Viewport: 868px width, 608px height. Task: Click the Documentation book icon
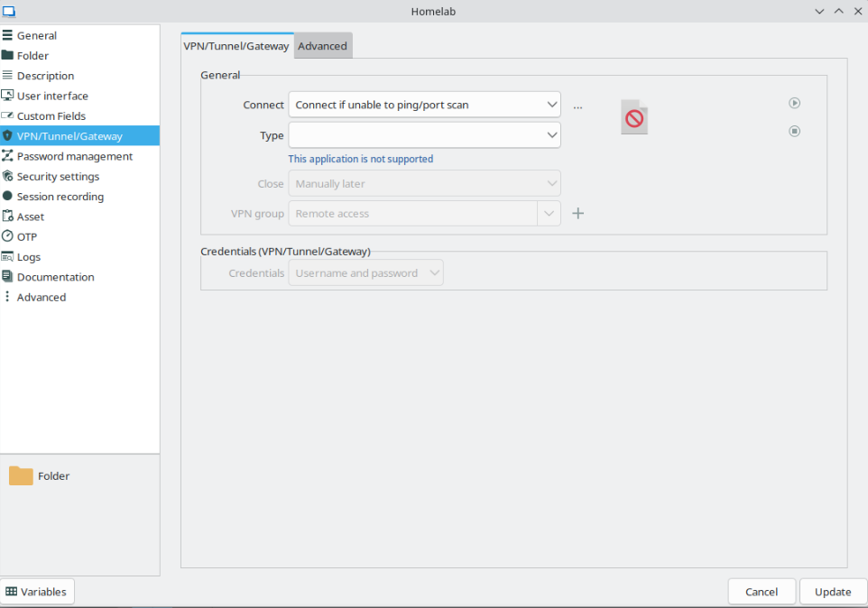(7, 277)
